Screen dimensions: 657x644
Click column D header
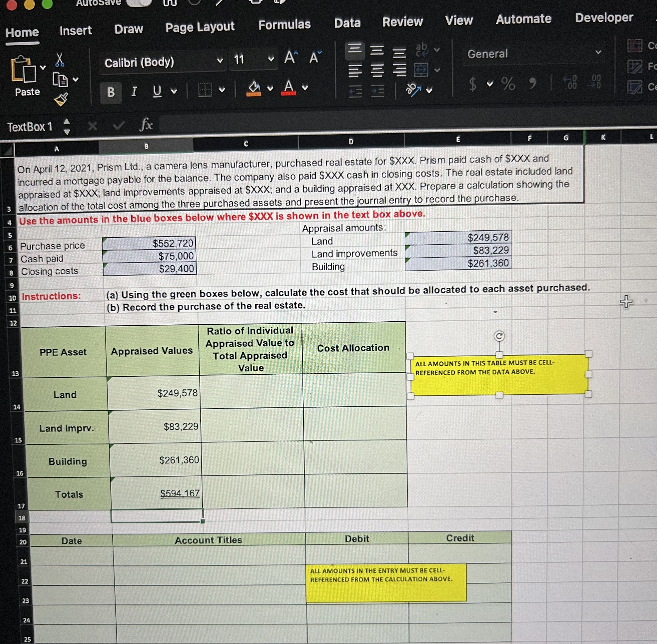[x=351, y=142]
